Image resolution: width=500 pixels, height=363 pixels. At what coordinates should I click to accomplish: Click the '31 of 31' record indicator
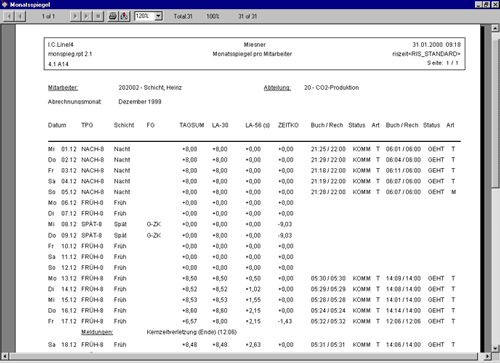[247, 16]
